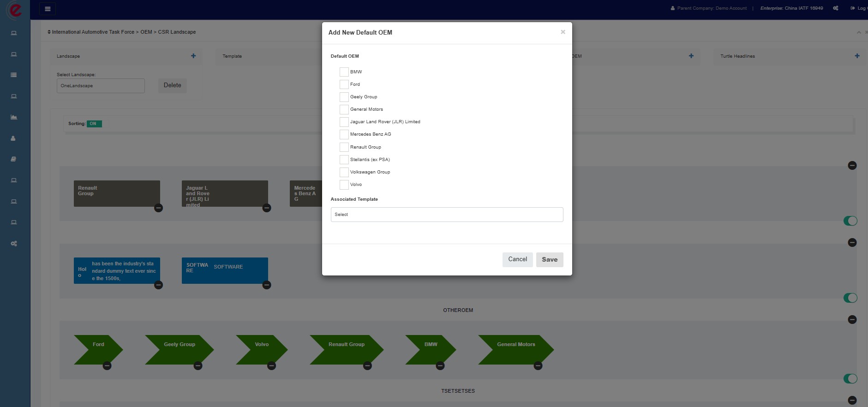This screenshot has width=868, height=407.
Task: Open the Associated Template Select dropdown
Action: click(x=447, y=215)
